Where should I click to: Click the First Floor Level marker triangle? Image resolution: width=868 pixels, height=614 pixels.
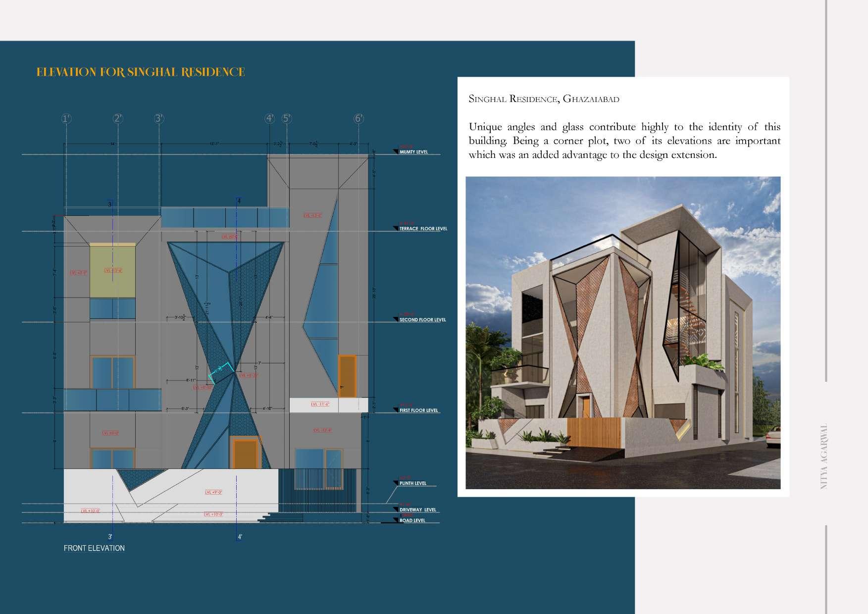[x=396, y=410]
